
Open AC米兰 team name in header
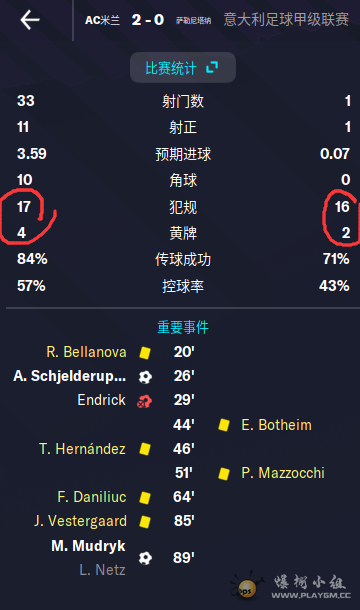[102, 20]
